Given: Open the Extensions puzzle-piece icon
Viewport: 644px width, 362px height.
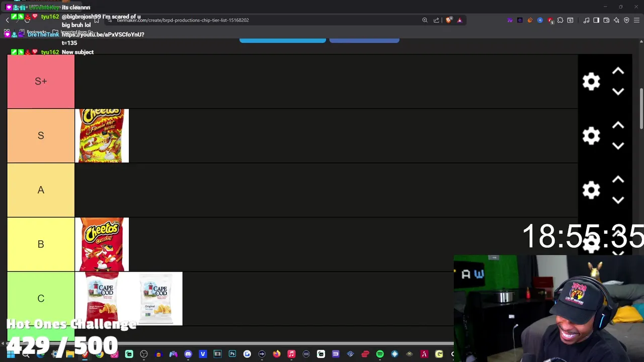Looking at the screenshot, I should tap(560, 20).
